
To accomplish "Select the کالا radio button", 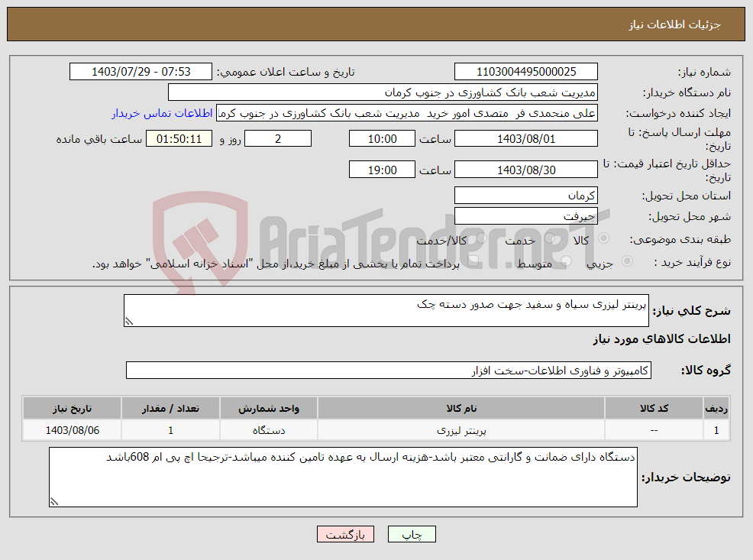I will pos(603,238).
